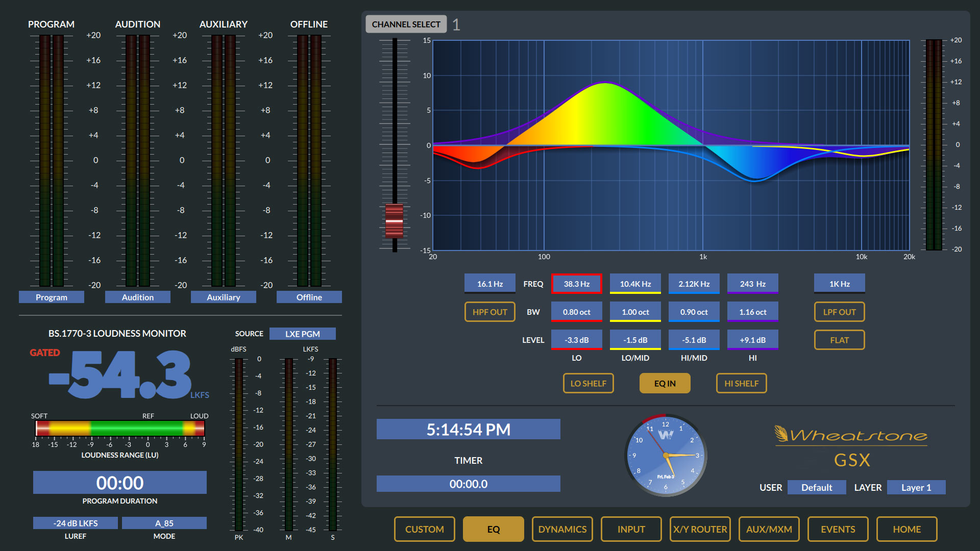This screenshot has width=980, height=551.
Task: Click the FLAT button
Action: pyautogui.click(x=839, y=340)
